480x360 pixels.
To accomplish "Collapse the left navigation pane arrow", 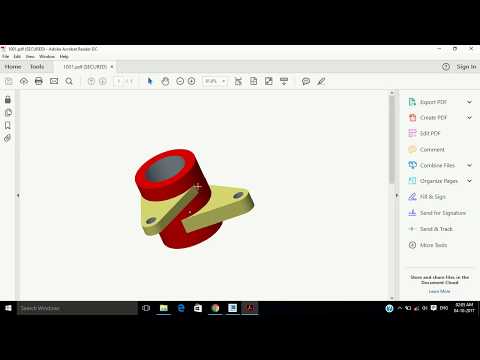I will click(x=18, y=195).
